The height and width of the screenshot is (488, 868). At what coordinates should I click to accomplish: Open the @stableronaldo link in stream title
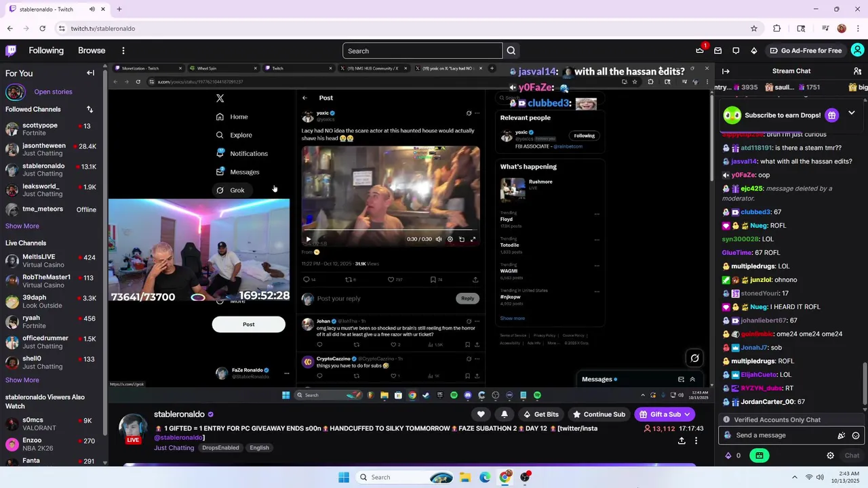pyautogui.click(x=179, y=438)
